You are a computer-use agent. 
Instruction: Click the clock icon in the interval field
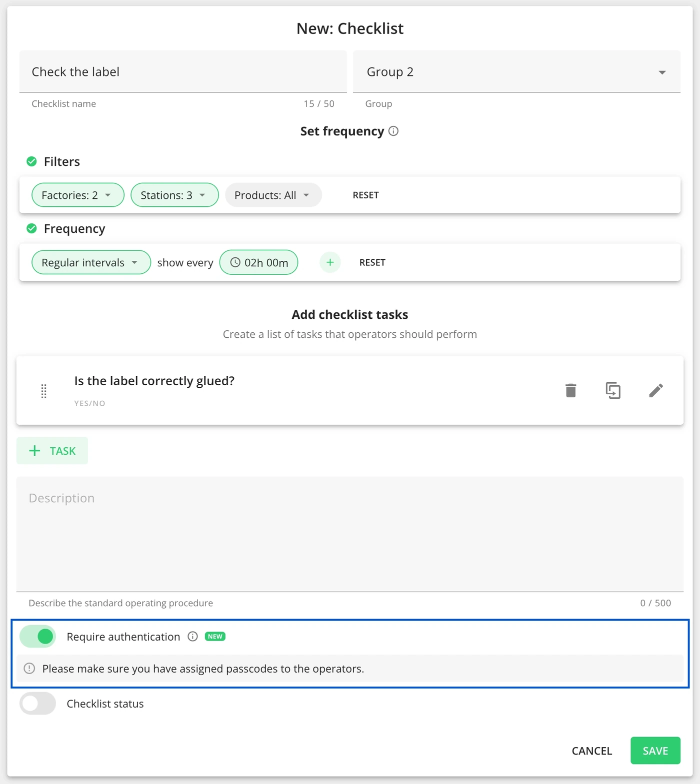coord(235,262)
